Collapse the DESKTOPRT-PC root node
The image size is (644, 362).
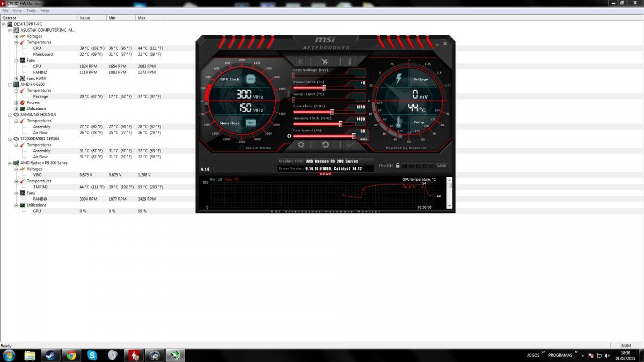click(x=4, y=24)
